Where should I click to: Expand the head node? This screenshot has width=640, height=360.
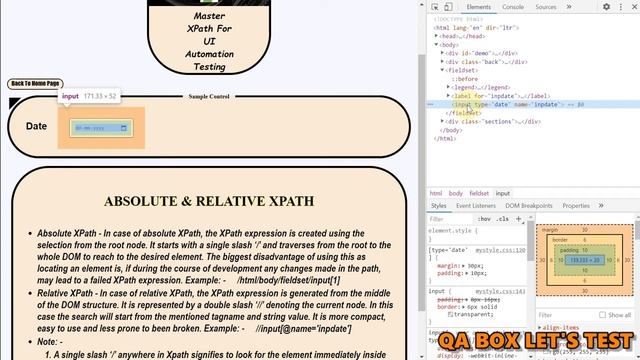click(436, 36)
